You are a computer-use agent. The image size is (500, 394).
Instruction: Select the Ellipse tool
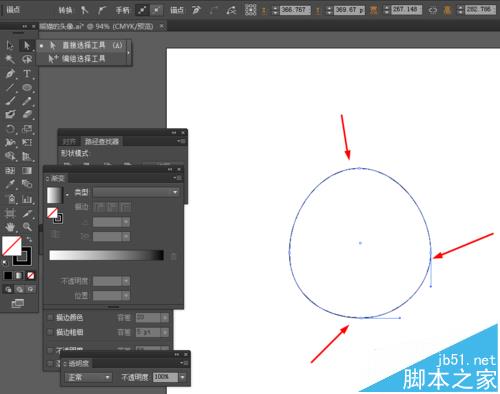pos(27,87)
